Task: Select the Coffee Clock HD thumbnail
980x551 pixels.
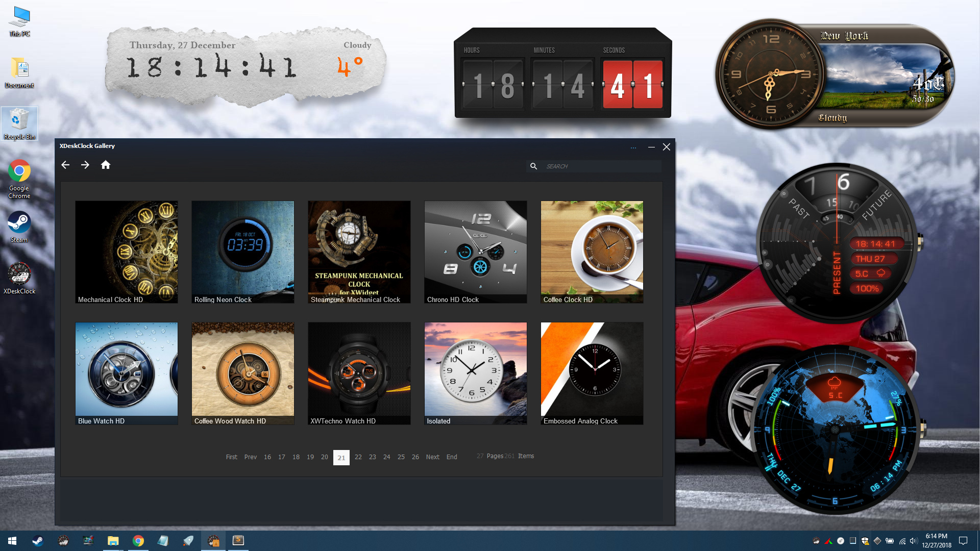Action: coord(592,252)
